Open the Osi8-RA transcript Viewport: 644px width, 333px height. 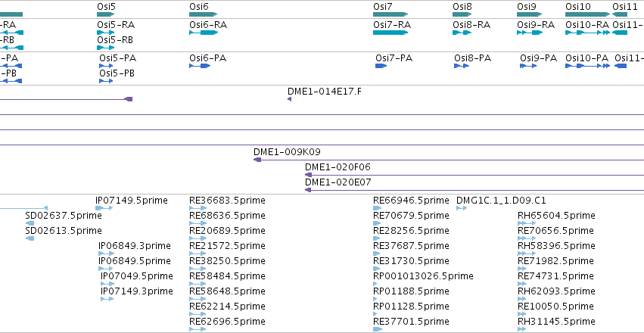(462, 32)
